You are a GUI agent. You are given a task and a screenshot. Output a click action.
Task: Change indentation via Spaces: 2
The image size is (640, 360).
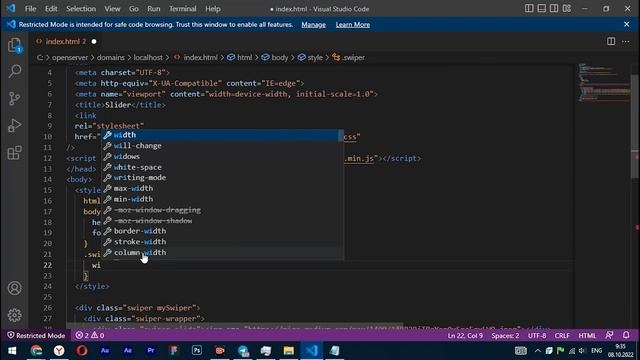pyautogui.click(x=505, y=336)
